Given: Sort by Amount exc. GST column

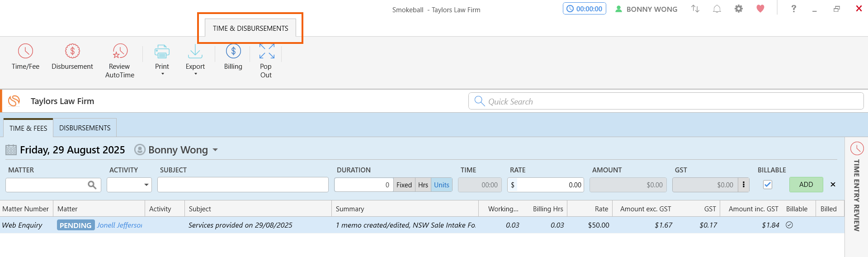Looking at the screenshot, I should (644, 209).
